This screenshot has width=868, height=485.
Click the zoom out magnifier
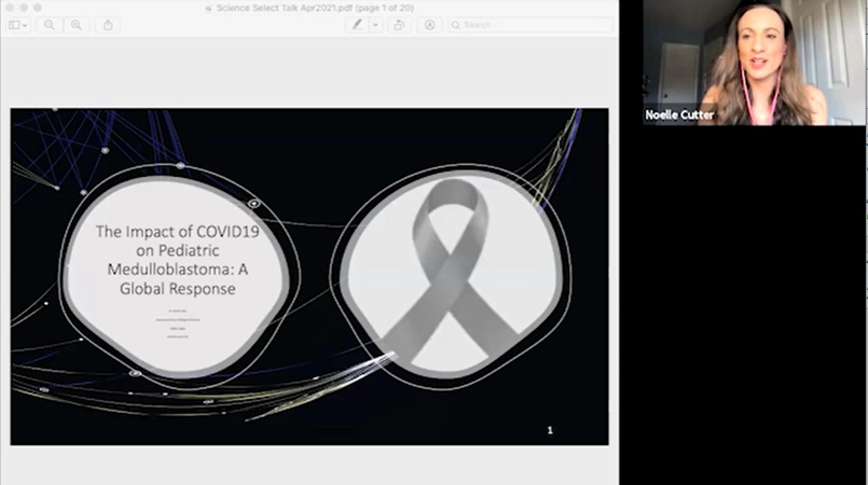(x=49, y=25)
